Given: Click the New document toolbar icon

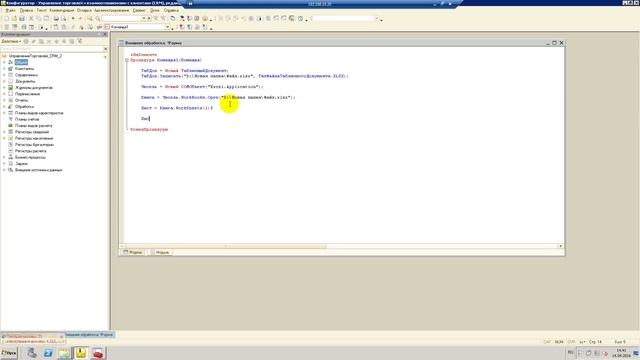Looking at the screenshot, I should point(6,18).
